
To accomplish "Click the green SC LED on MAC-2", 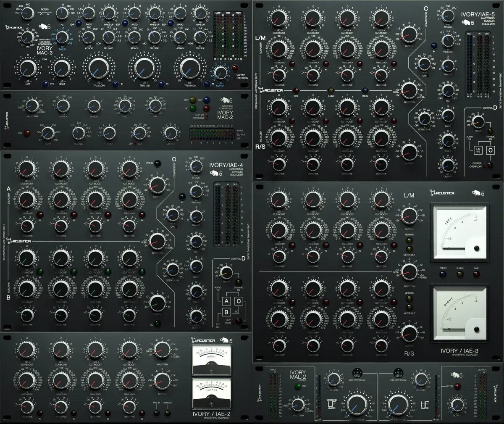I will click(193, 108).
